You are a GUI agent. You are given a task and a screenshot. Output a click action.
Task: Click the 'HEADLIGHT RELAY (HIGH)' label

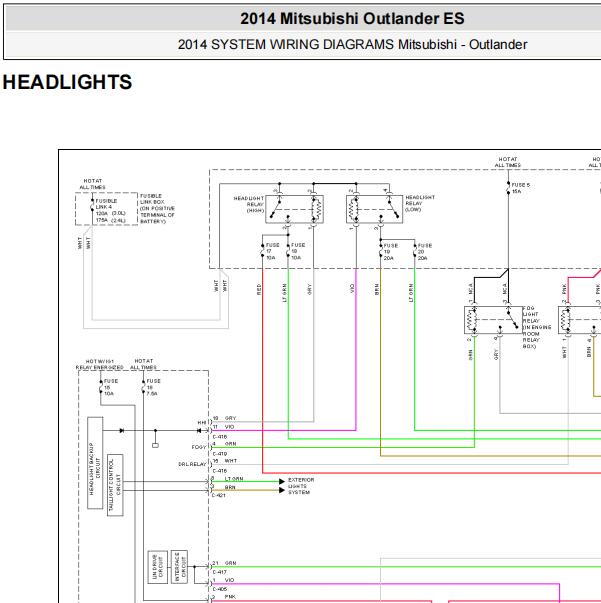point(249,204)
